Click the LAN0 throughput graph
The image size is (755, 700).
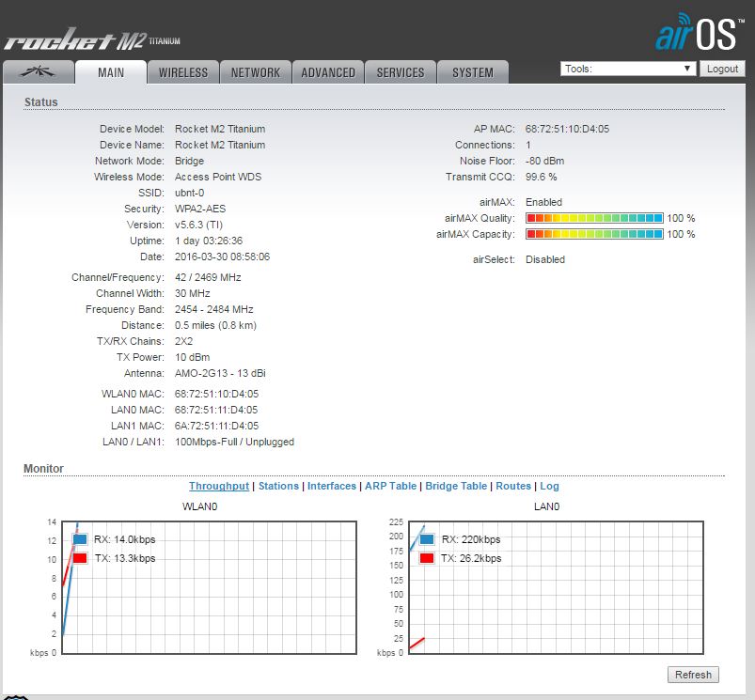[556, 587]
